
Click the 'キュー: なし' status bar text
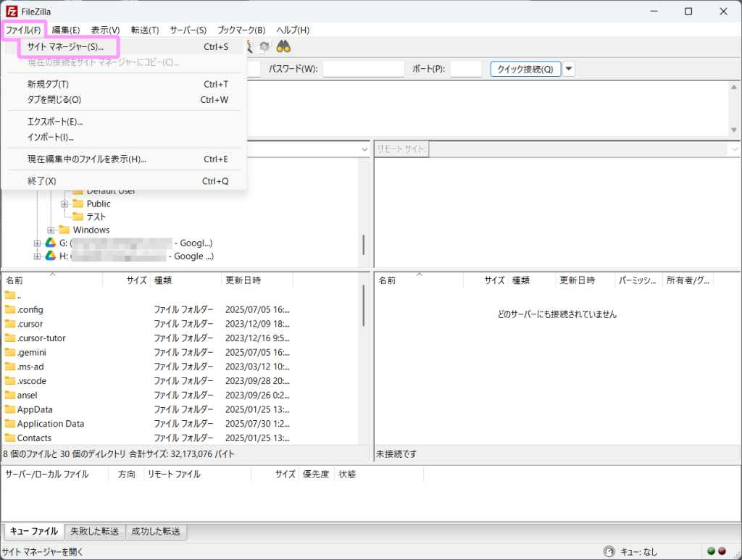click(x=638, y=551)
